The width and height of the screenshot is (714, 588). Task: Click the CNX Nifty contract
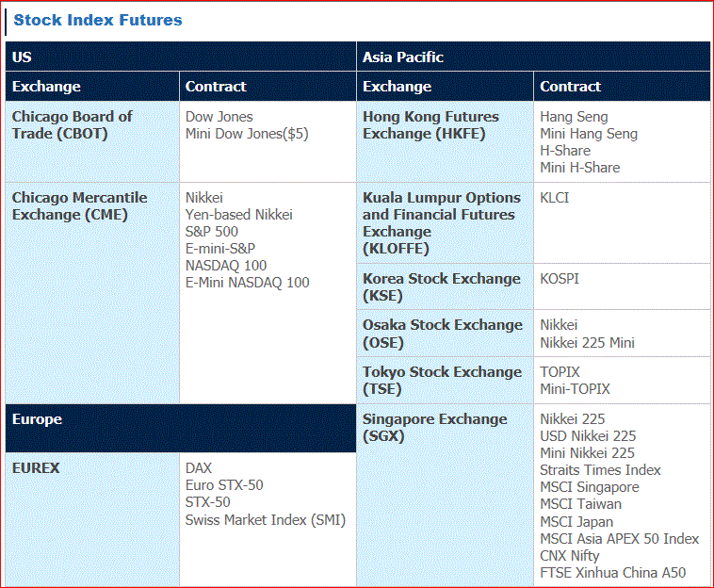point(570,556)
